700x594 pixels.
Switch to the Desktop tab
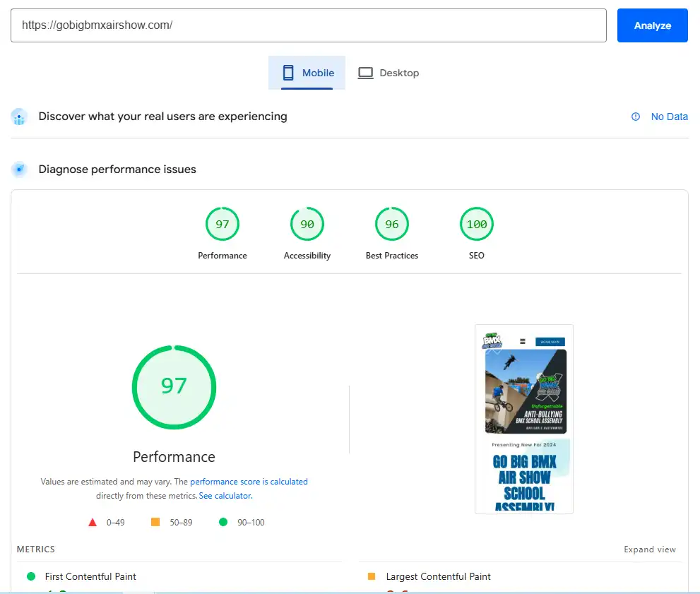(388, 73)
